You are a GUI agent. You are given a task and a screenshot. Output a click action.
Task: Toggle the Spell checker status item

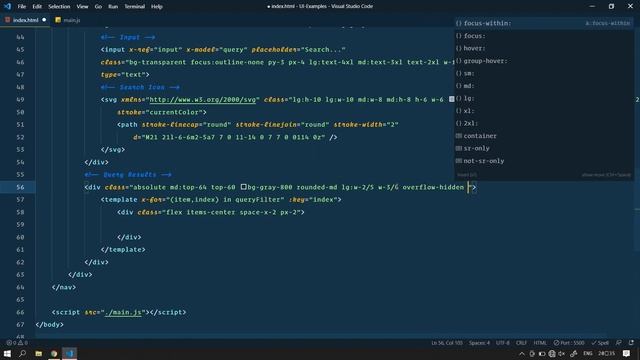coord(600,343)
